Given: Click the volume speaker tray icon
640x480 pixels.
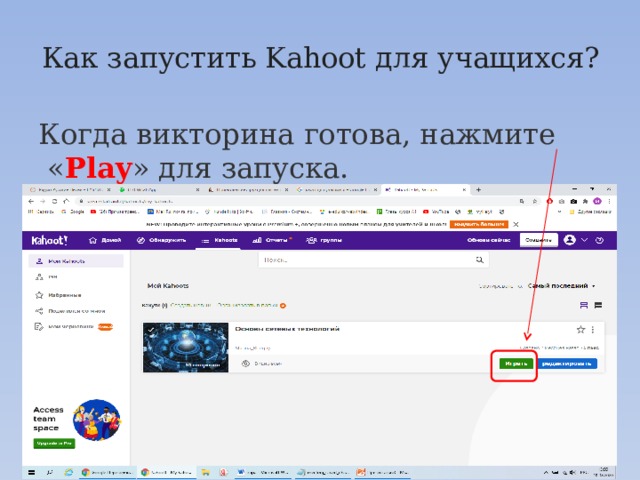Looking at the screenshot, I should point(573,472).
